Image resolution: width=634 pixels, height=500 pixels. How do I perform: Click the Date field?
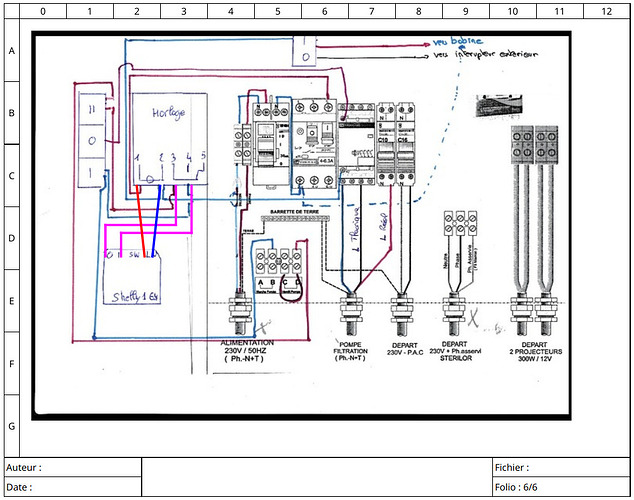[73, 487]
